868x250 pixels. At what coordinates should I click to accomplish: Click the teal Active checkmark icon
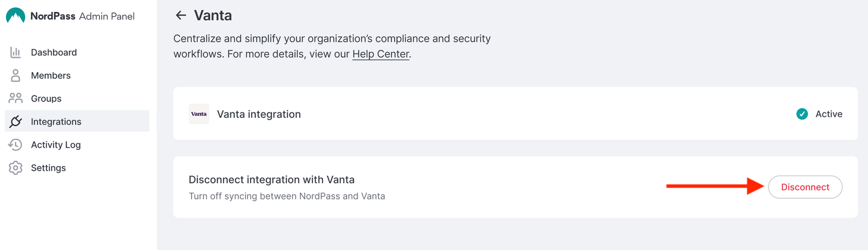click(802, 114)
